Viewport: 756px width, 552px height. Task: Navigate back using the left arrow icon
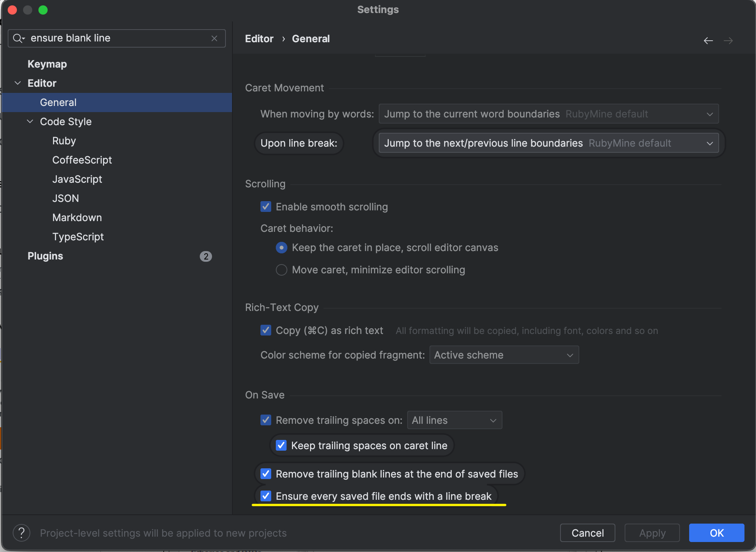click(708, 40)
